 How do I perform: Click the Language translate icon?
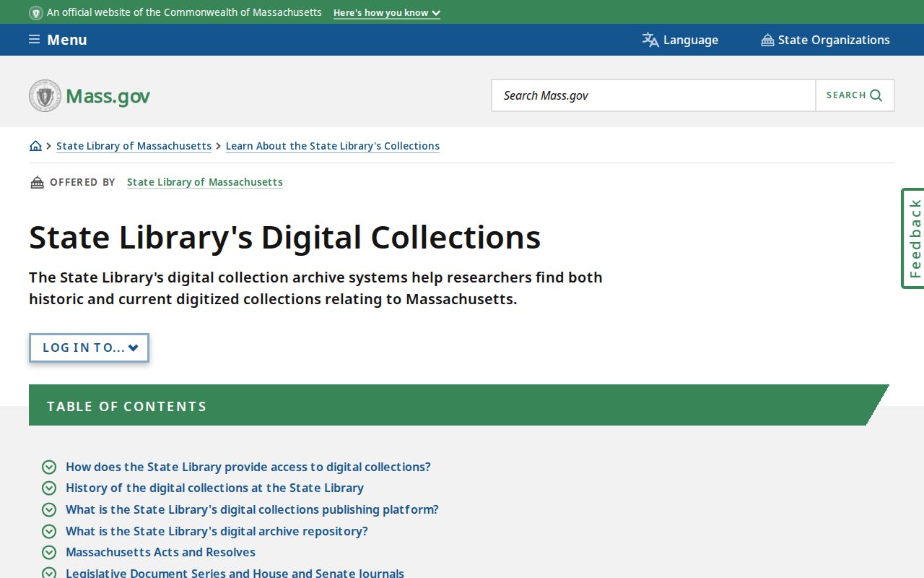click(x=650, y=40)
